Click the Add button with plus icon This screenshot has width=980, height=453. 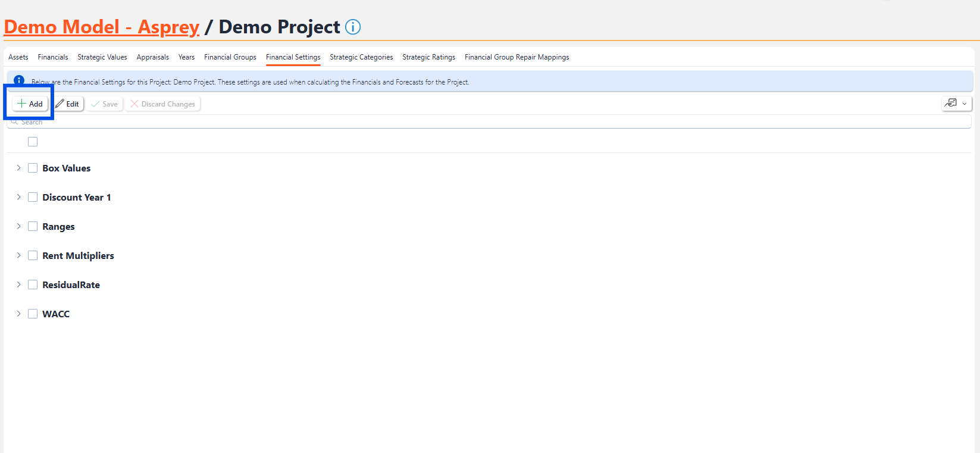point(30,104)
